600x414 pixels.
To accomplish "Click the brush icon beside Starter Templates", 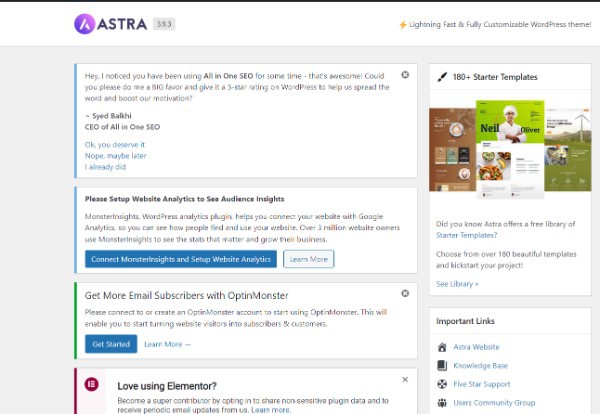I will click(x=442, y=77).
